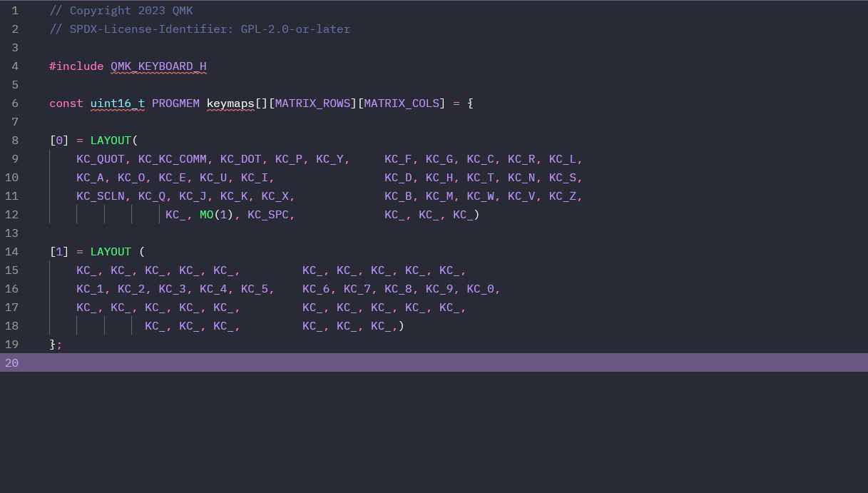The width and height of the screenshot is (868, 493).
Task: Select line number 20 in the gutter
Action: 11,363
